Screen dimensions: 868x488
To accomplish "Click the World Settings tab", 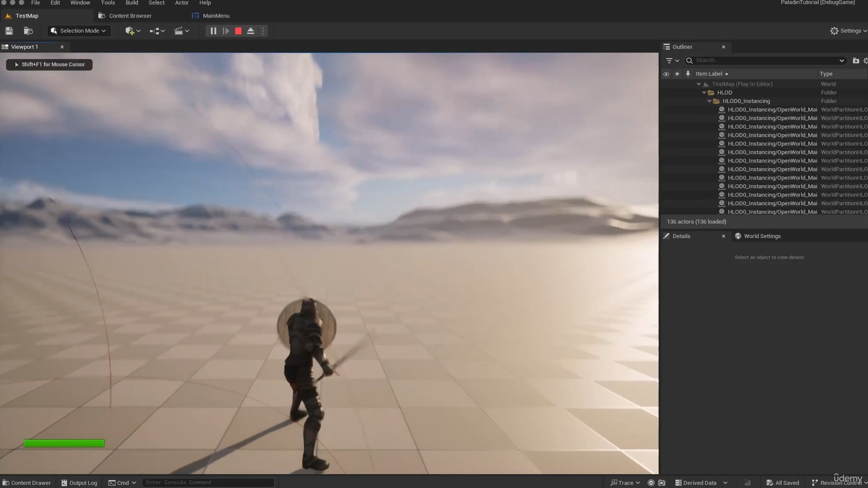I will pos(762,236).
